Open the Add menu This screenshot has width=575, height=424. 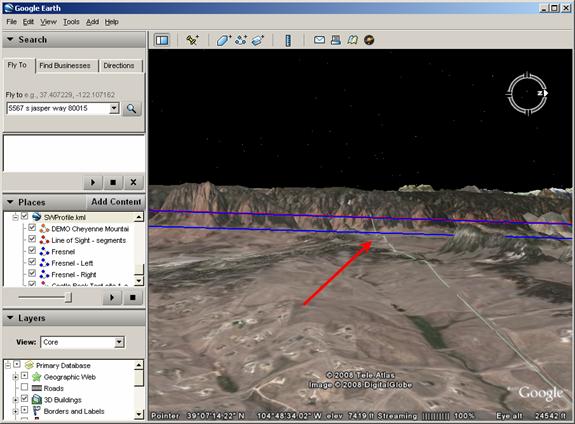(92, 22)
